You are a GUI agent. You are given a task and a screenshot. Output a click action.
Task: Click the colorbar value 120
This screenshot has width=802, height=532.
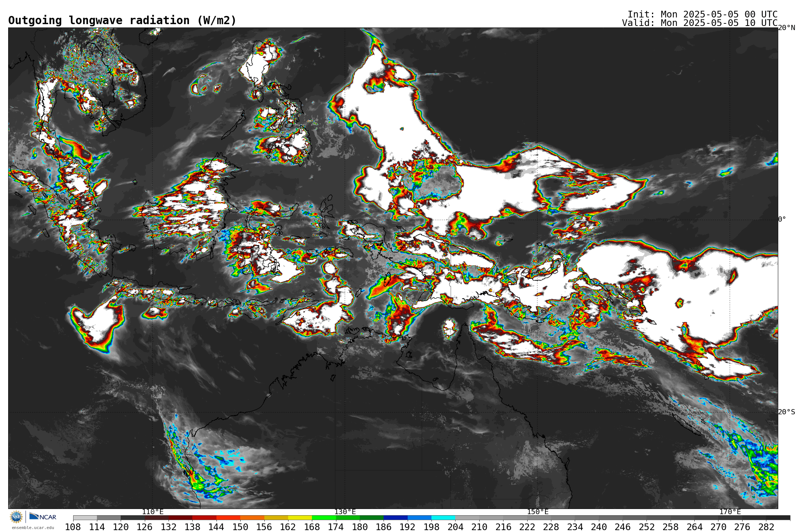click(121, 527)
